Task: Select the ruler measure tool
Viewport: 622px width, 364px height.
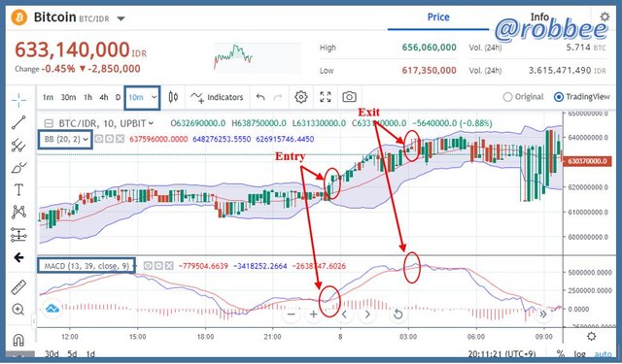Action: point(18,287)
